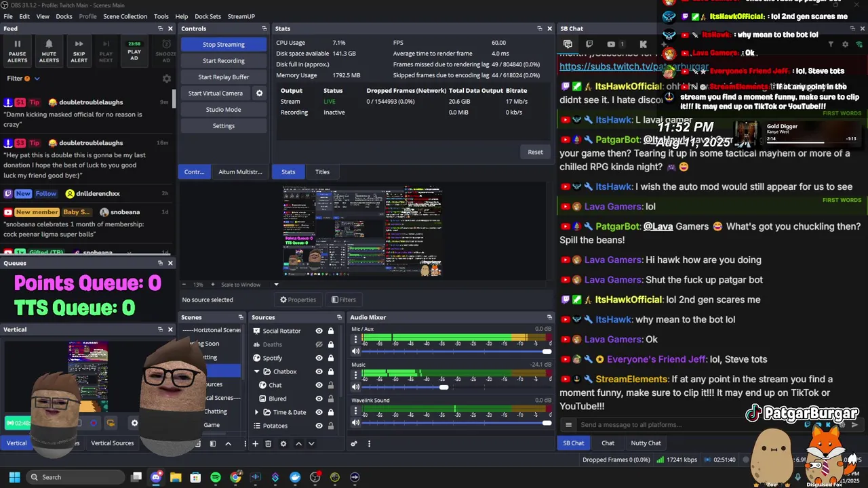Switch to Aitum Multistream tab
Viewport: 868px width, 488px height.
coord(240,172)
